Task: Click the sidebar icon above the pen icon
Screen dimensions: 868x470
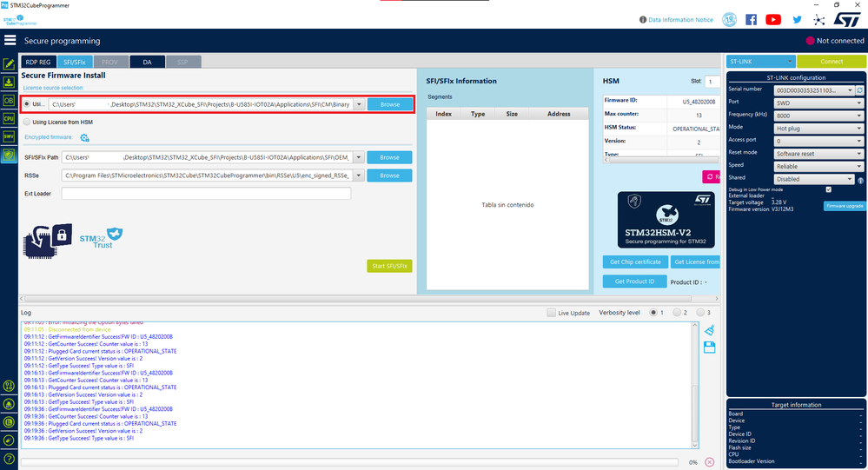Action: click(9, 422)
